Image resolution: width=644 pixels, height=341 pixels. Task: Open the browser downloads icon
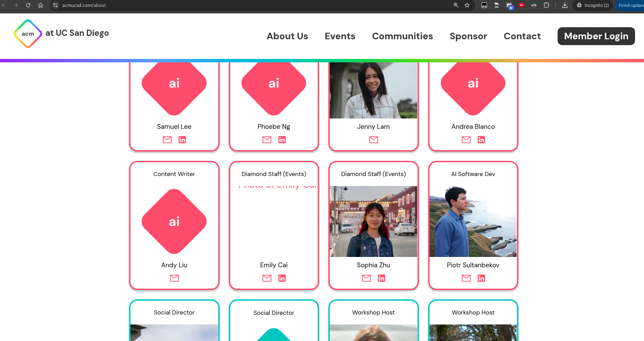(565, 5)
